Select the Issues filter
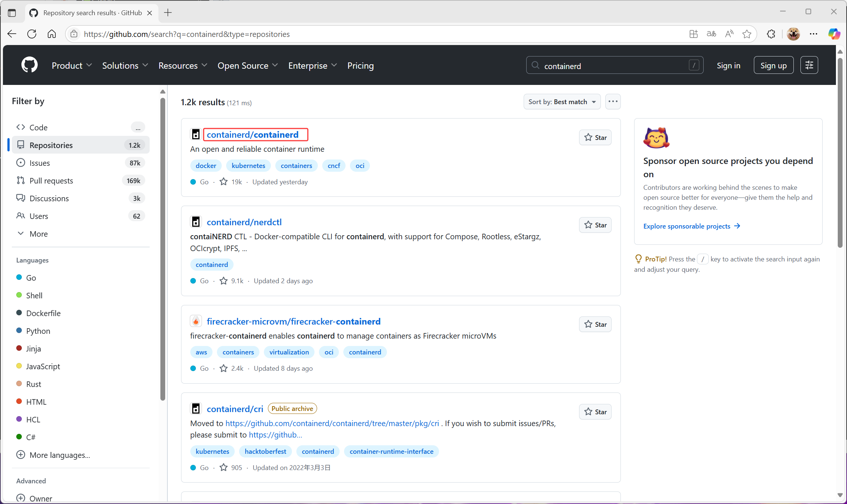Viewport: 847px width, 504px height. coord(40,163)
